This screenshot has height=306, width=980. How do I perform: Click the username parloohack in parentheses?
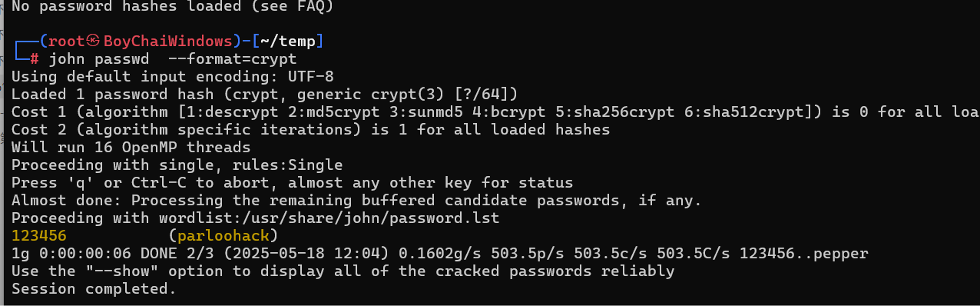coord(223,235)
